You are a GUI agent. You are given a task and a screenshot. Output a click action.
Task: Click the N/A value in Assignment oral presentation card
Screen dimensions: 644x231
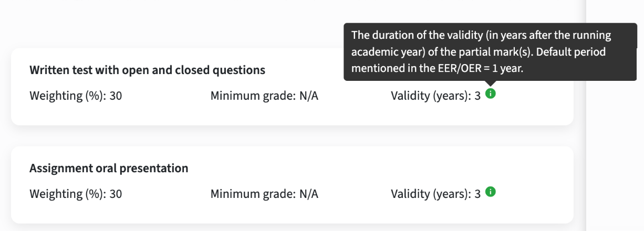pyautogui.click(x=308, y=194)
